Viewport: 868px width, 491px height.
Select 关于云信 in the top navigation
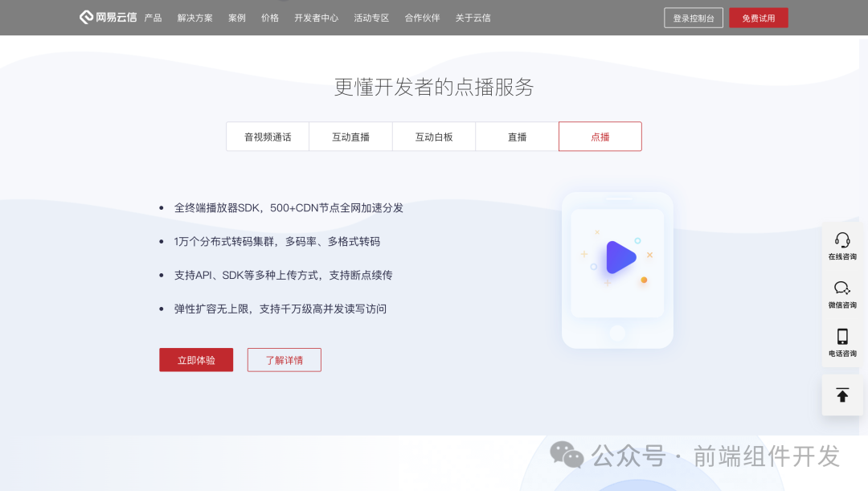(x=473, y=17)
